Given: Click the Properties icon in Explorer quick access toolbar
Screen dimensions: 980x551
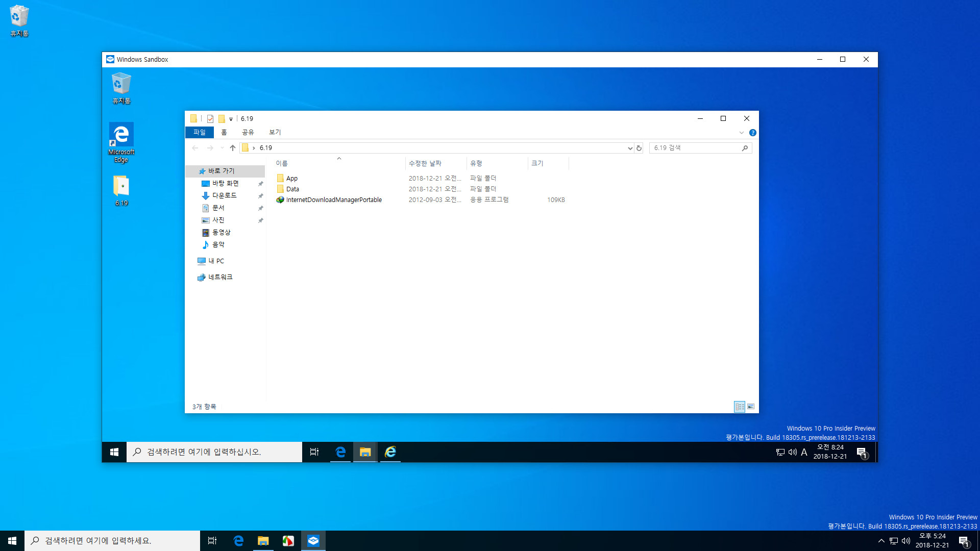Looking at the screenshot, I should [x=210, y=119].
